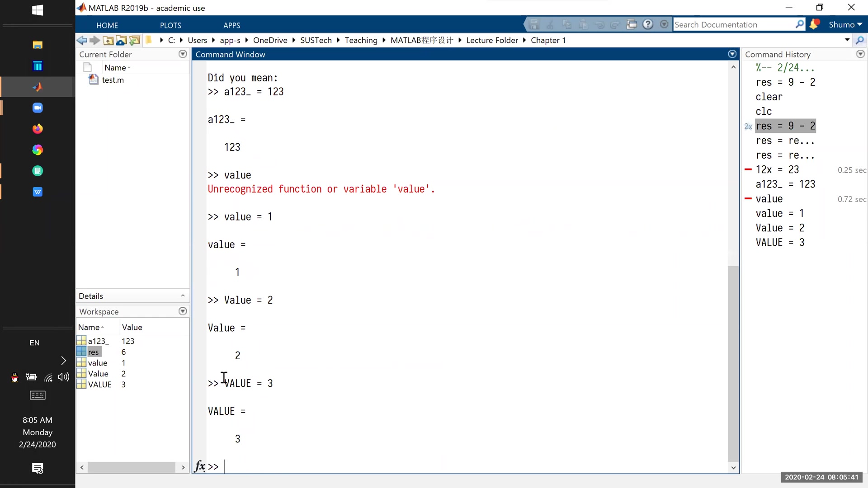This screenshot has width=868, height=488.
Task: Select 'VALUE = 3' in Command History
Action: tap(780, 243)
